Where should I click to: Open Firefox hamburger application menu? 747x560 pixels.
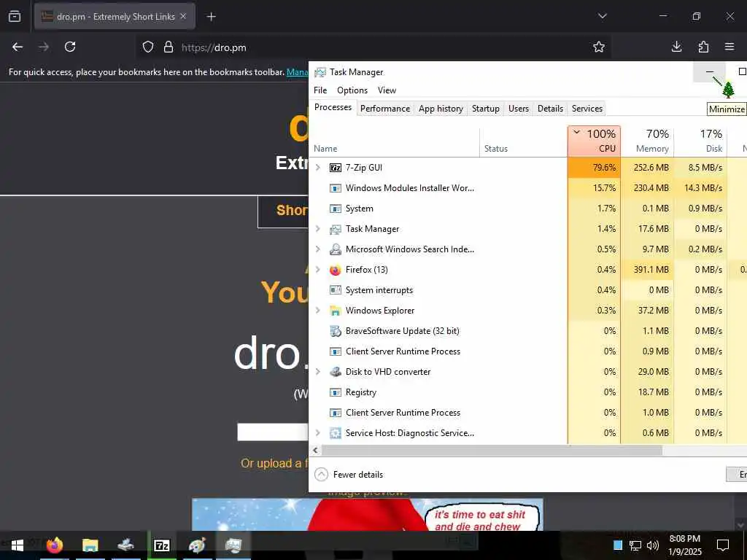pos(729,47)
